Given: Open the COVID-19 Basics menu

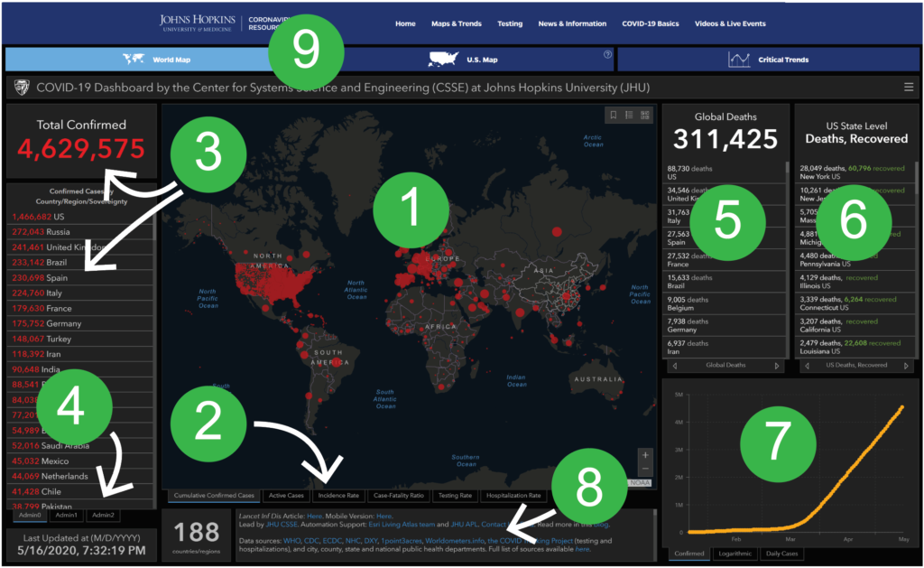Looking at the screenshot, I should (651, 23).
